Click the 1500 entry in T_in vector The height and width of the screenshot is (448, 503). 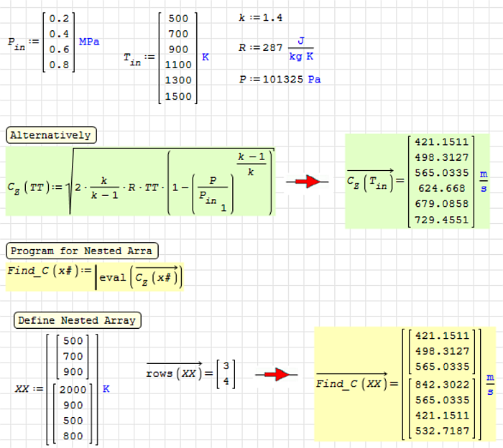[x=177, y=96]
